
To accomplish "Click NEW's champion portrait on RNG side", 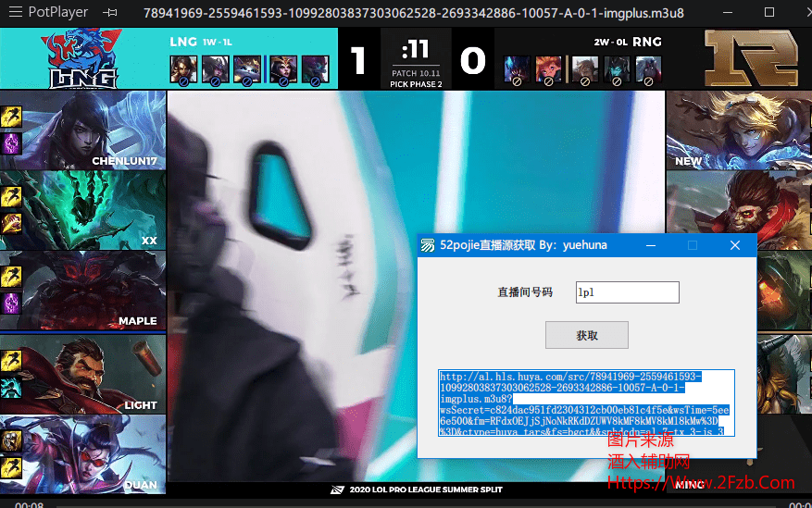I will (x=739, y=130).
